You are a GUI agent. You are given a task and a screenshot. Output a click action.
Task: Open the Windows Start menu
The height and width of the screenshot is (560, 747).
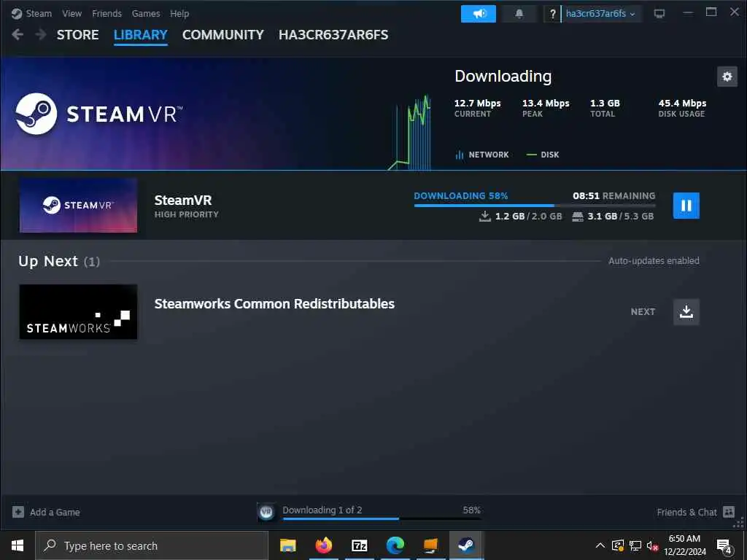click(x=18, y=545)
